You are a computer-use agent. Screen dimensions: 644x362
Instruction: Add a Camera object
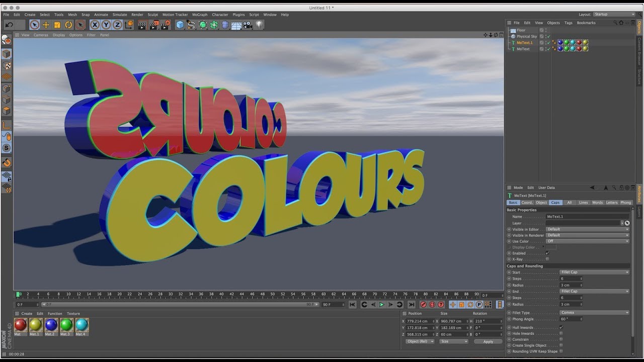248,25
